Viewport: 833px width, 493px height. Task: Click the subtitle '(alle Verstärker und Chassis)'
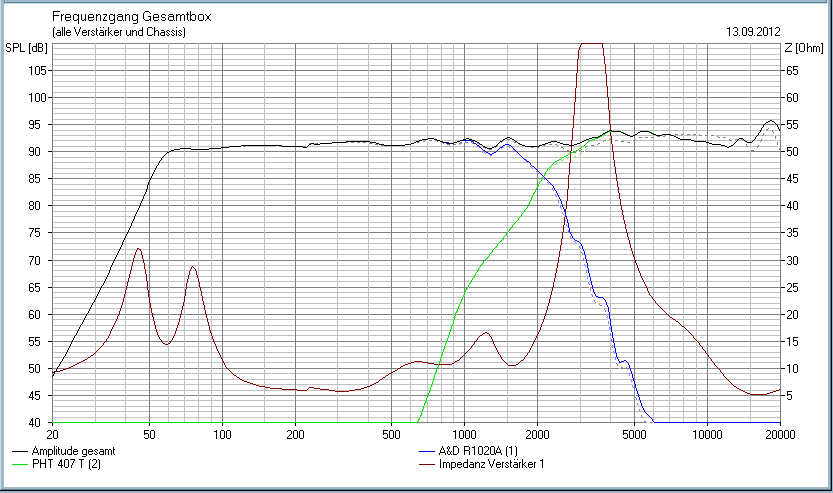click(118, 32)
